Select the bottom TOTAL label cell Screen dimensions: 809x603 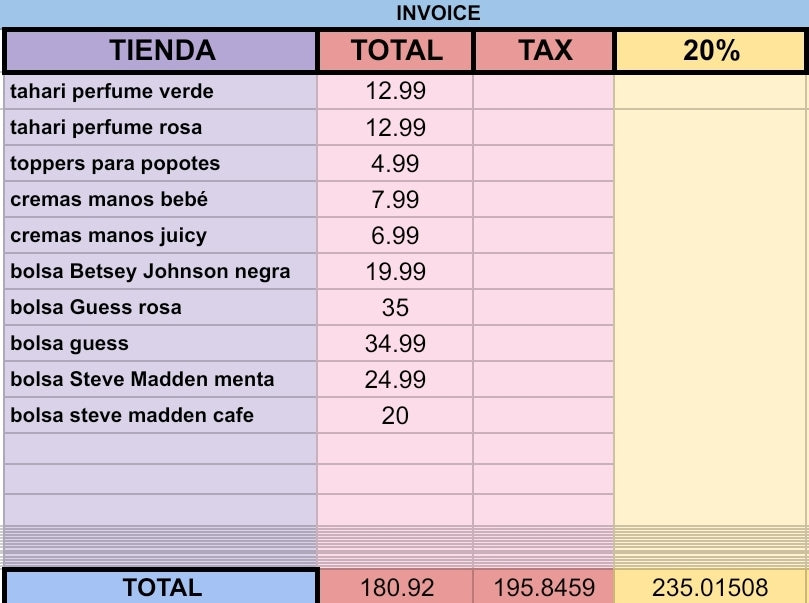click(162, 587)
